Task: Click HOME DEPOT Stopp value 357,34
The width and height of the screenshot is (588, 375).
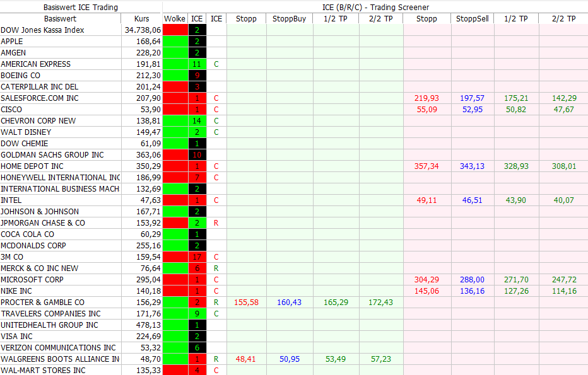Action: point(426,166)
